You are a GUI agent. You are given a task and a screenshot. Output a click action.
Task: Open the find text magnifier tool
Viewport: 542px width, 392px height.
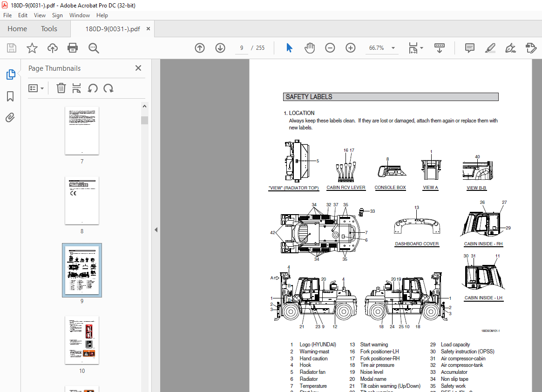(94, 48)
